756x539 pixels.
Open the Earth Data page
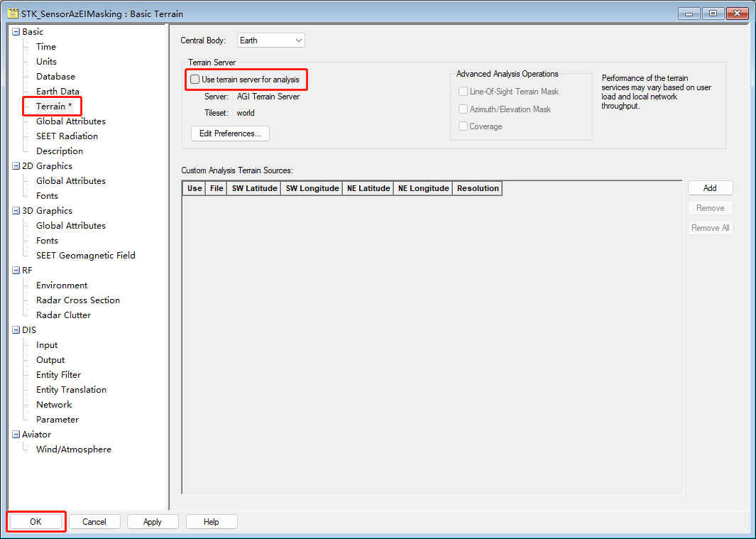[57, 92]
